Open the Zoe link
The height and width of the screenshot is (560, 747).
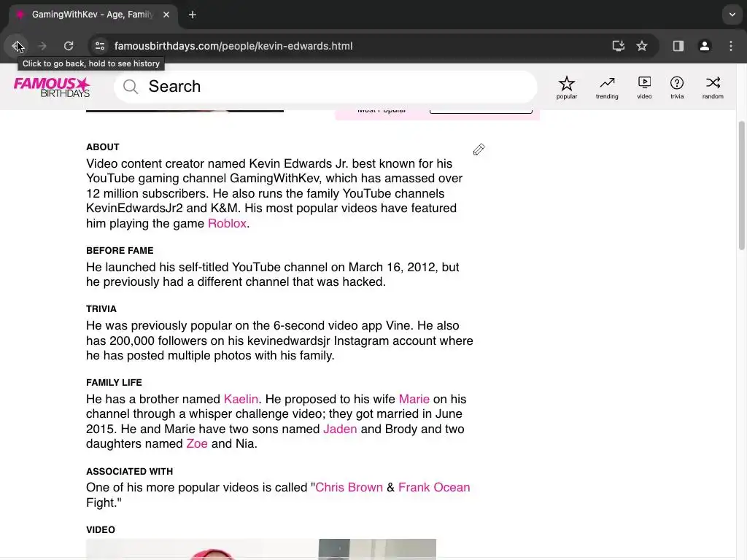[x=197, y=444]
